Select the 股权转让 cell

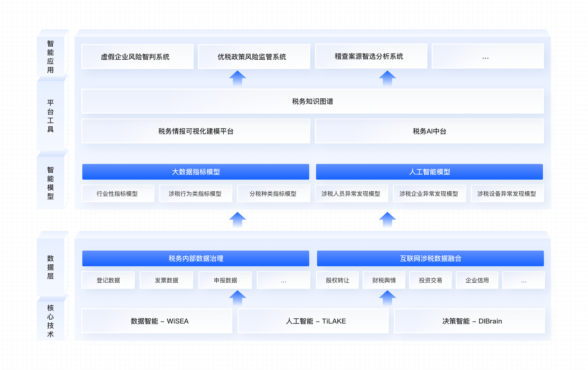pyautogui.click(x=337, y=280)
